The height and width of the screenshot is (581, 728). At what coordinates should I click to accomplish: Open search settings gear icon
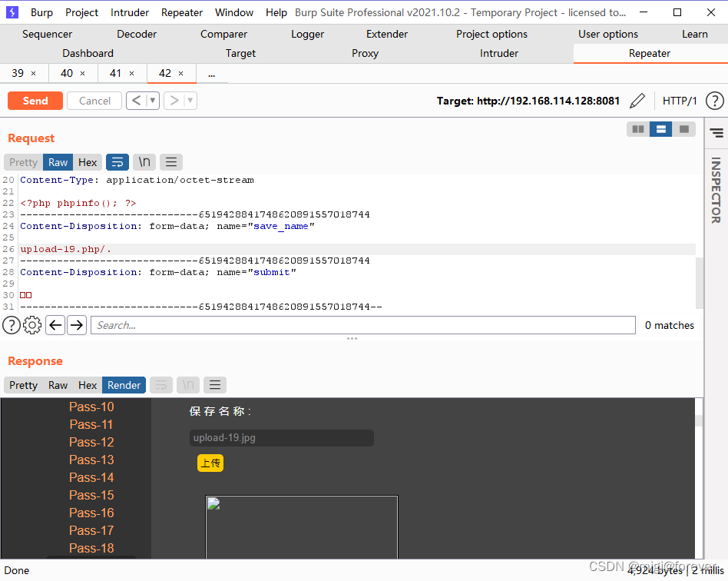(x=32, y=325)
